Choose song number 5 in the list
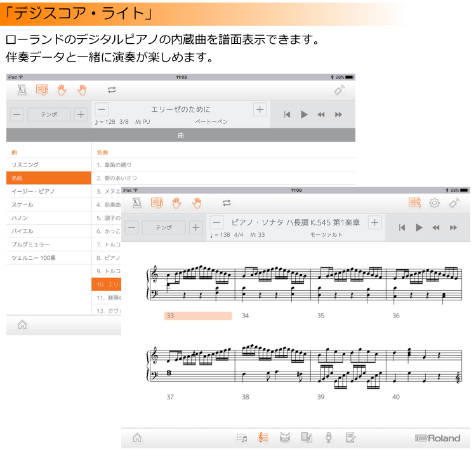The image size is (476, 456). (x=107, y=218)
